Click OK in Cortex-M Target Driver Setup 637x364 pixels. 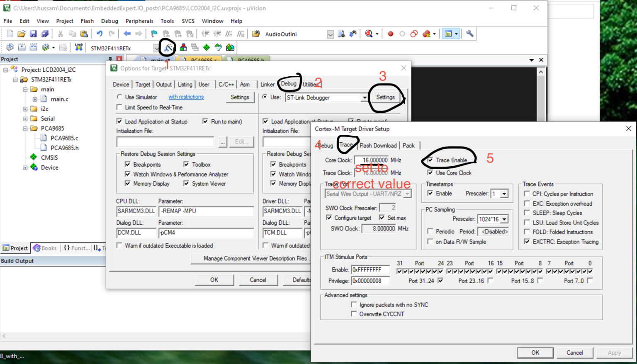pos(535,353)
